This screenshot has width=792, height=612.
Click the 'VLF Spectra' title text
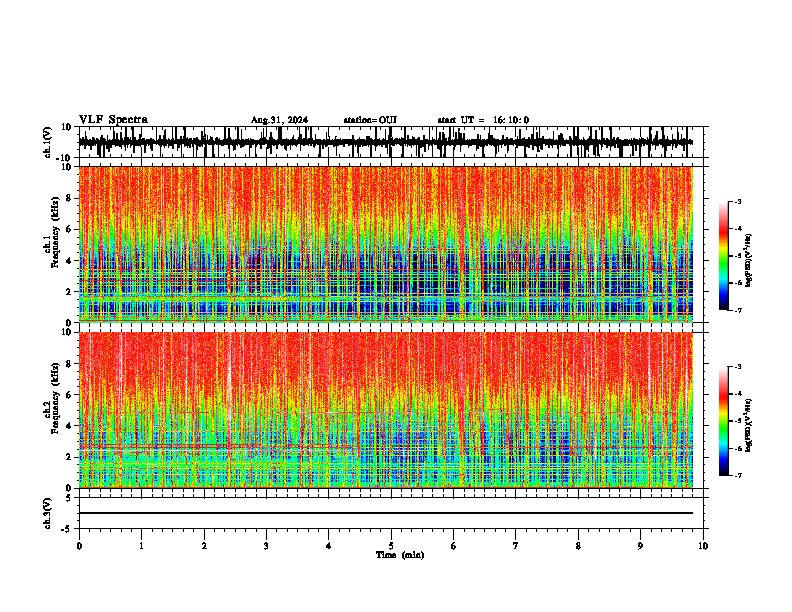(x=113, y=120)
